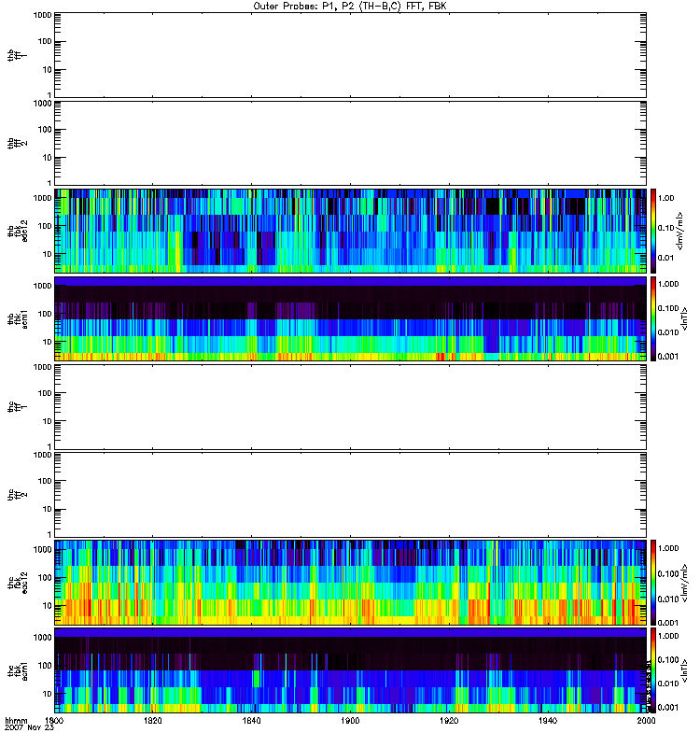Screen dimensions: 700x747
Task: Select the 1840 time tick label
Action: 252,721
